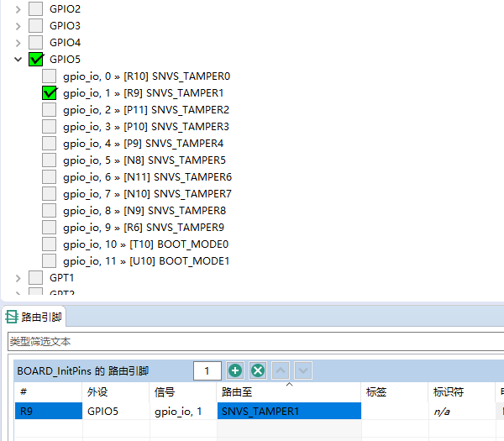The height and width of the screenshot is (441, 504).
Task: Check the gpio_io, 5 SNVS_TAMPER5 checkbox
Action: coord(50,160)
